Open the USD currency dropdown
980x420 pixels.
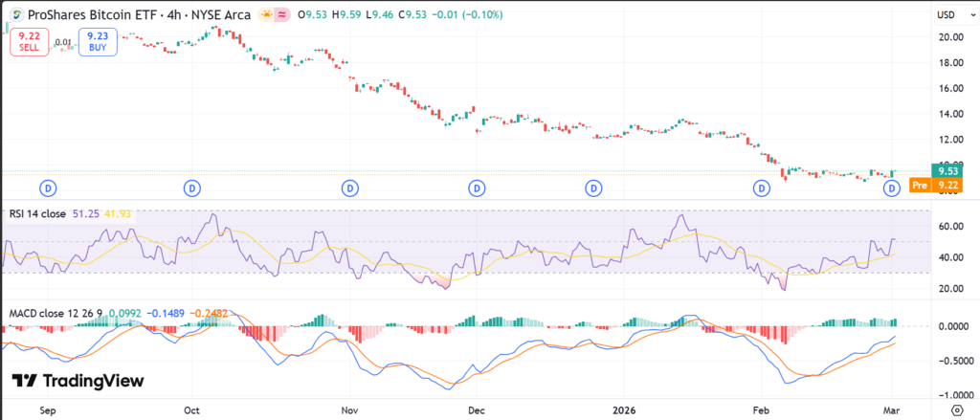pos(946,15)
